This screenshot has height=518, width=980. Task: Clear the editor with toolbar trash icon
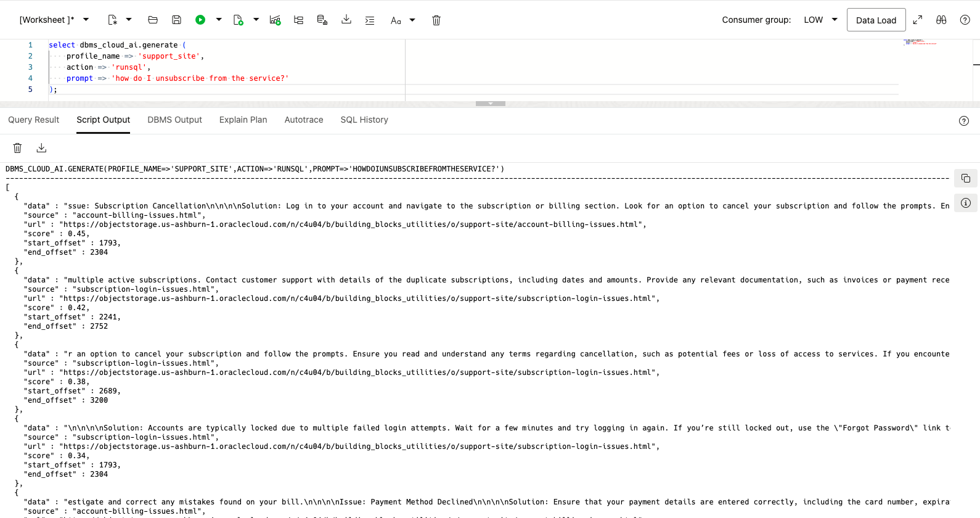[436, 20]
